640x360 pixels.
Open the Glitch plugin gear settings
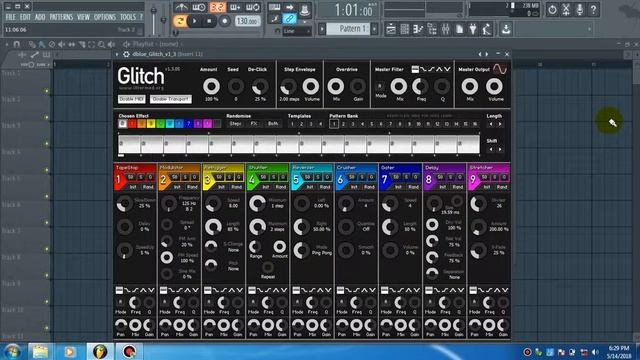point(127,54)
